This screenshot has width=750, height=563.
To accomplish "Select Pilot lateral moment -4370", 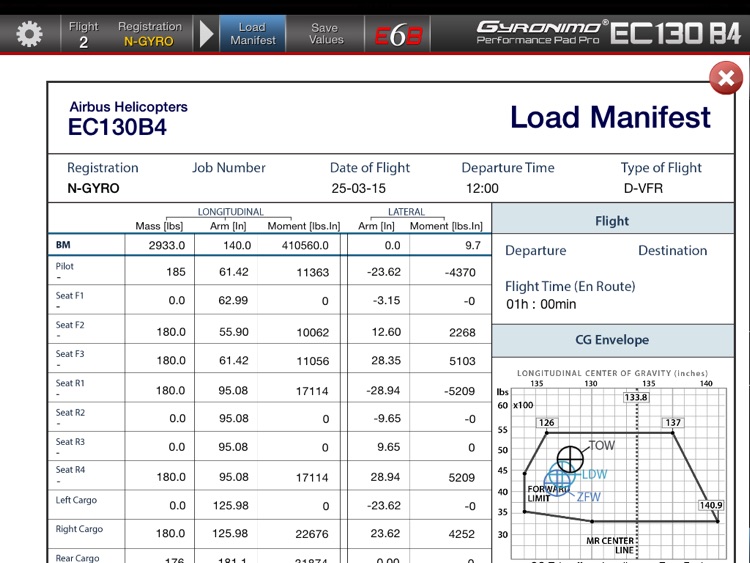I will [460, 272].
